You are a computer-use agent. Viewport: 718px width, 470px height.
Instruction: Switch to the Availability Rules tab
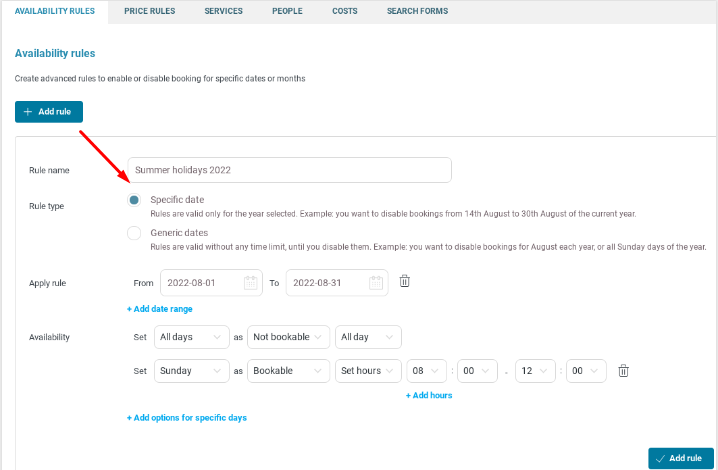(x=54, y=11)
